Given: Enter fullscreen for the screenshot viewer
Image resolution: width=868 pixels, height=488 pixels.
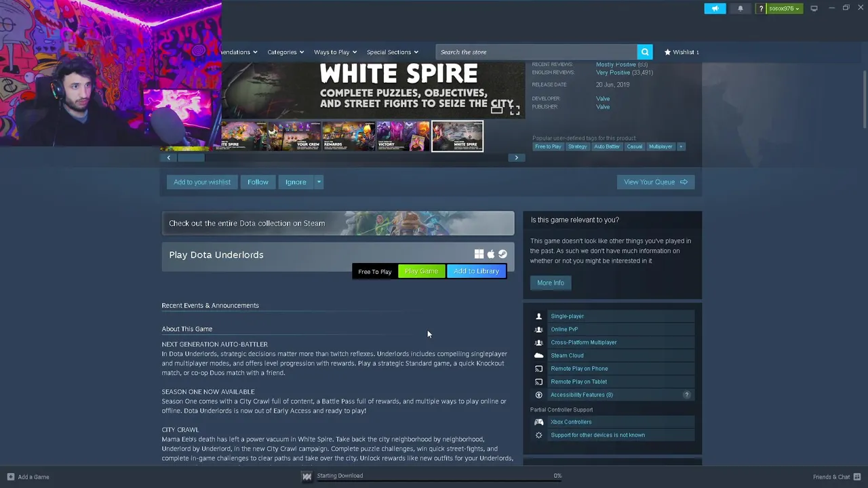Looking at the screenshot, I should pyautogui.click(x=514, y=109).
